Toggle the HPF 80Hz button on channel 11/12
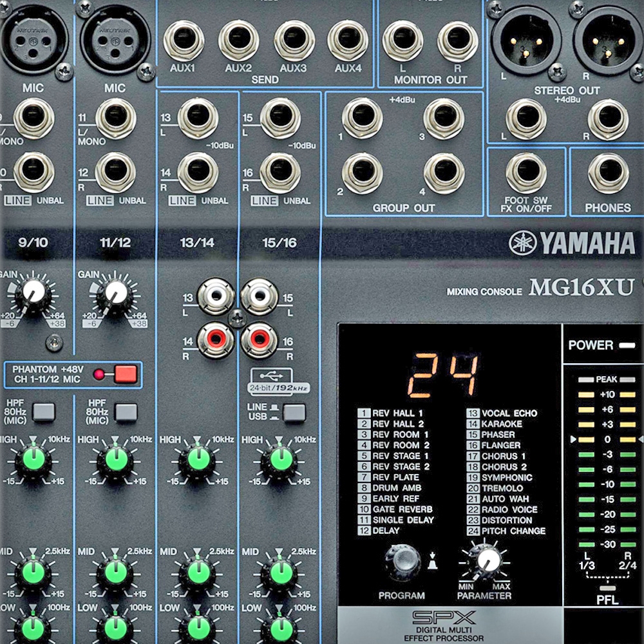The image size is (644, 644). pyautogui.click(x=126, y=412)
